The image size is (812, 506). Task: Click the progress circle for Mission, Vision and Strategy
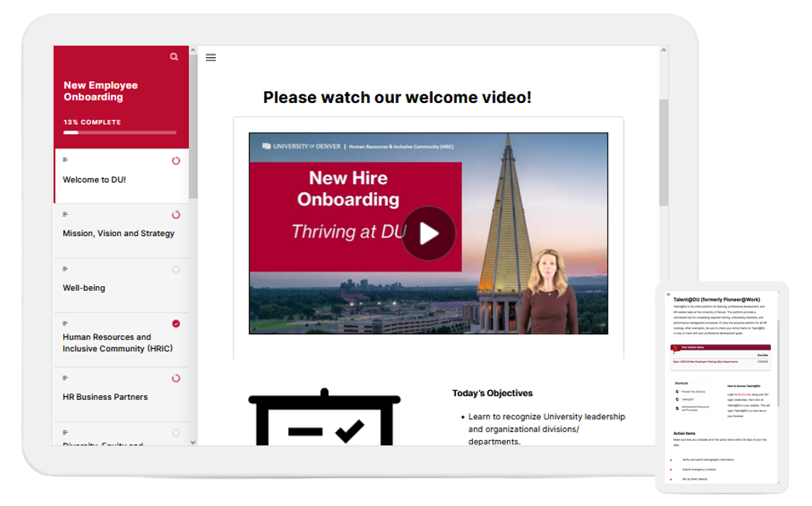tap(176, 213)
